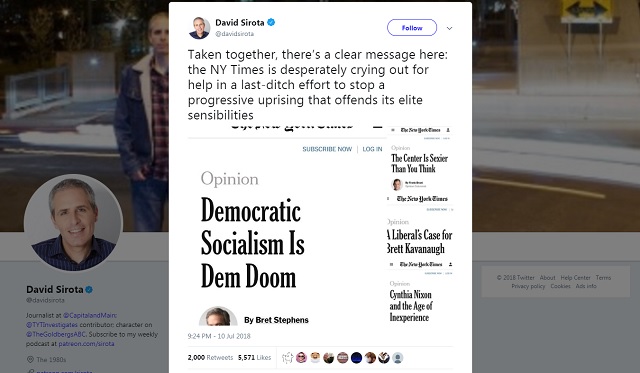The width and height of the screenshot is (640, 373).
Task: Open the @CapitalandMain link in bio
Action: click(x=90, y=315)
